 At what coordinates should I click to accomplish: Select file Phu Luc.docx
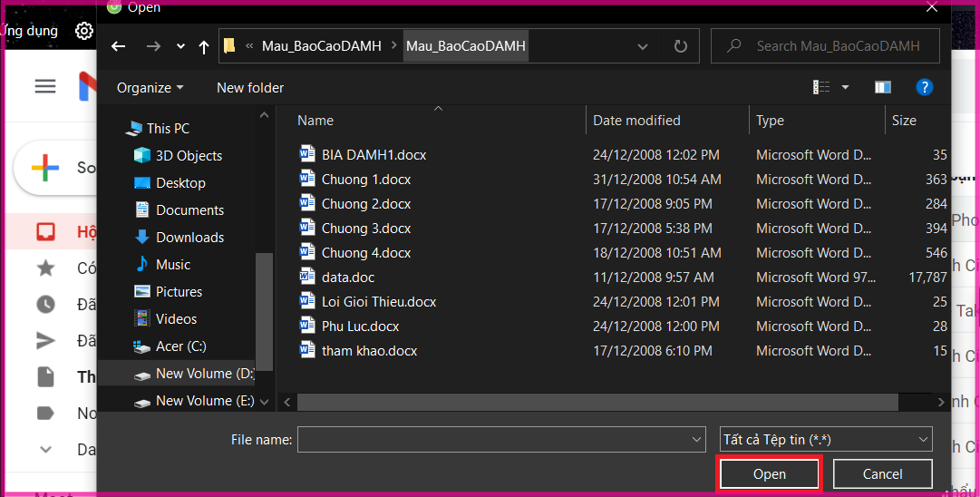point(360,326)
